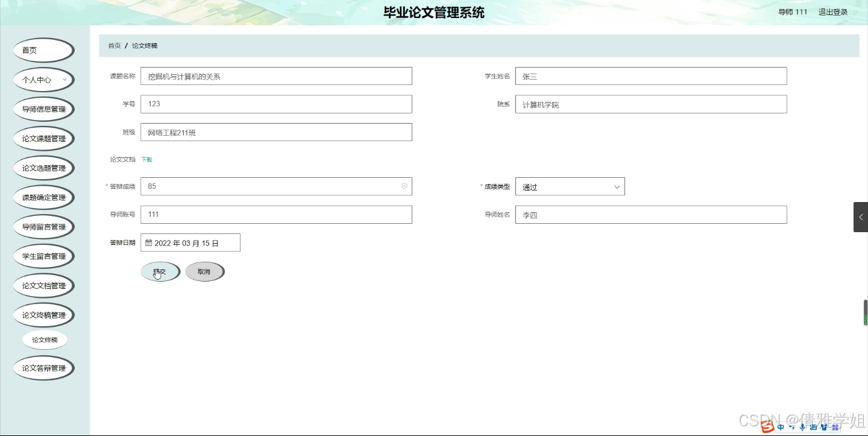The height and width of the screenshot is (436, 868).
Task: Click the punctuation mode icon in IME bar
Action: [x=791, y=427]
